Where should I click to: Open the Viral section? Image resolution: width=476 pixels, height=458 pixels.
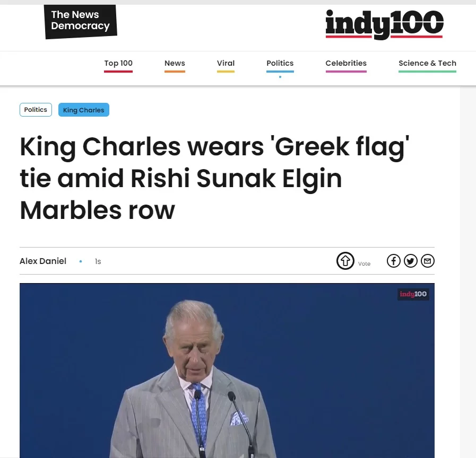tap(226, 63)
